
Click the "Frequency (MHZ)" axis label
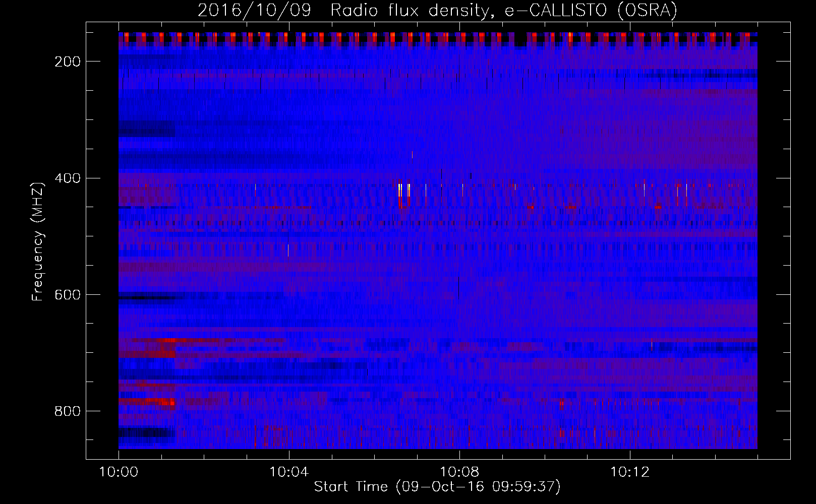click(38, 241)
